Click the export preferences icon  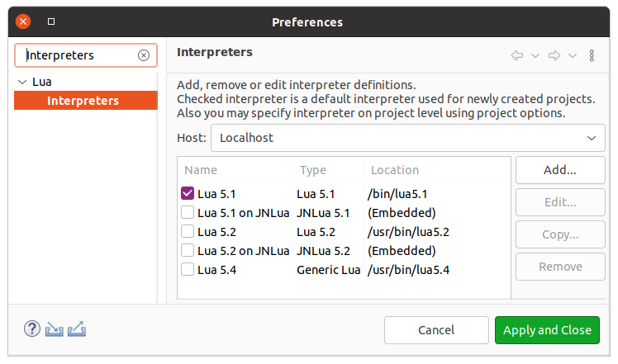click(77, 329)
